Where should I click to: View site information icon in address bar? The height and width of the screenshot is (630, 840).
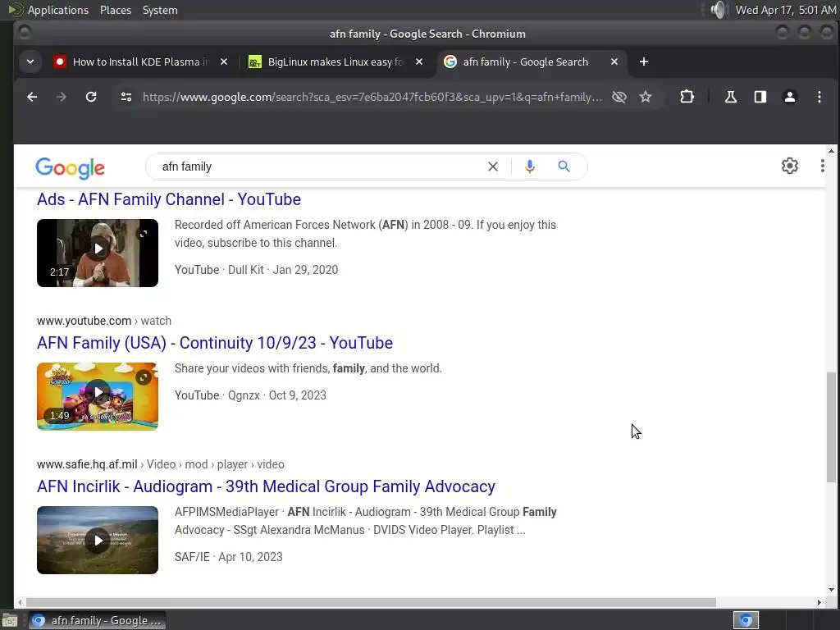pyautogui.click(x=126, y=97)
